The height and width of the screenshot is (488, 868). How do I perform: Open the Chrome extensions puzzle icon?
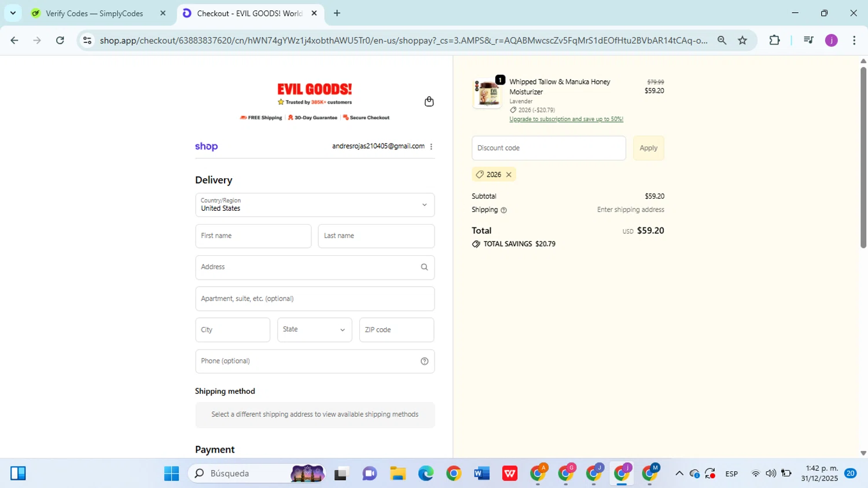coord(774,40)
